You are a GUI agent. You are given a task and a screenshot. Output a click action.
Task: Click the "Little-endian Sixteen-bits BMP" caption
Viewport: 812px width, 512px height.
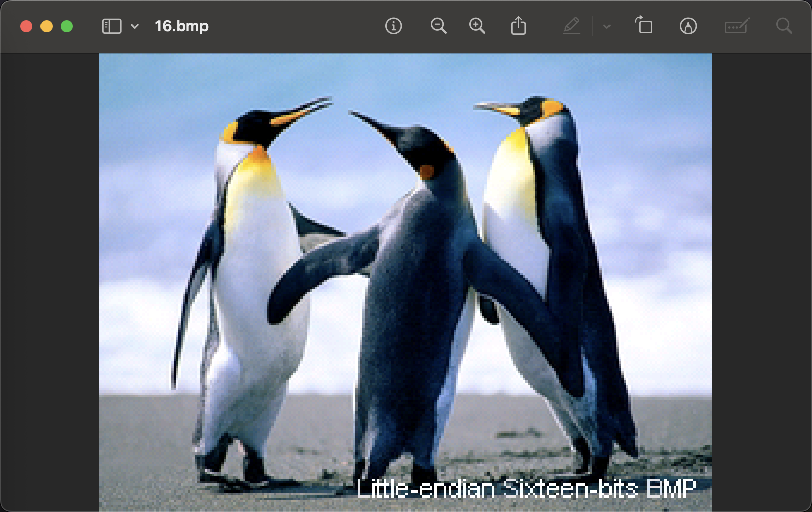coord(526,489)
